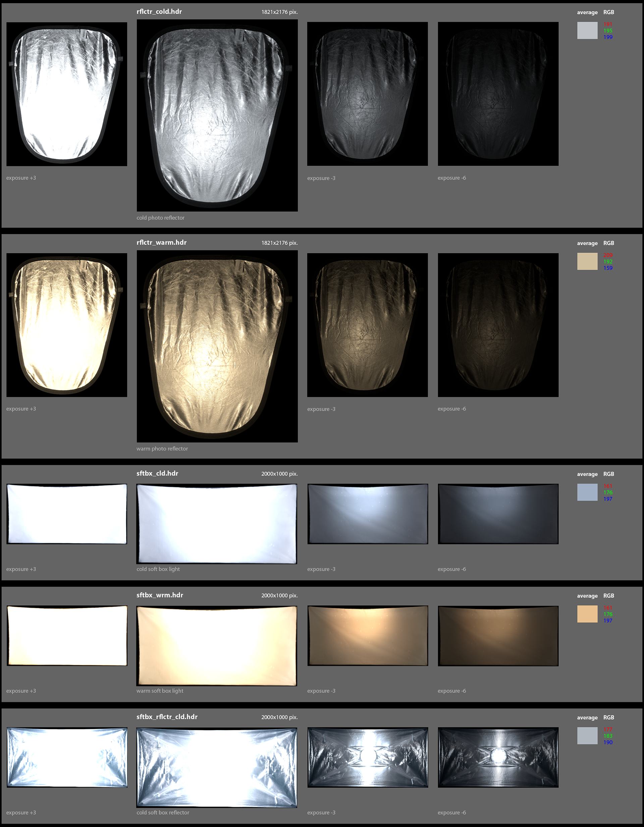Click the sftbx_rflctr_cld.hdr main preview image
Screen dimensions: 644x827
(x=217, y=767)
